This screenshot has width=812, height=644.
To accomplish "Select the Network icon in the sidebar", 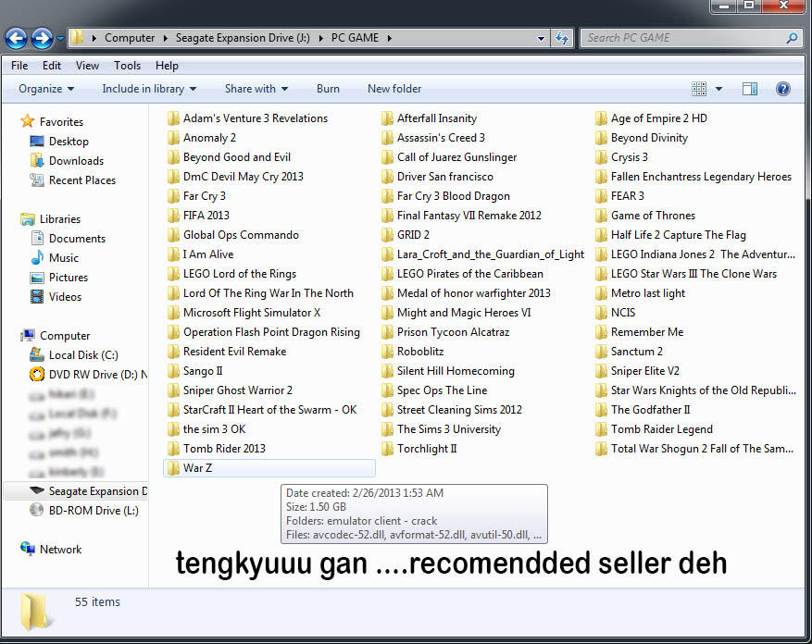I will click(x=28, y=548).
